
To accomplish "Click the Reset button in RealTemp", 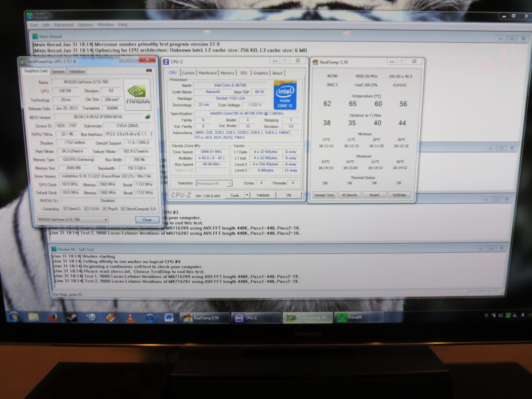I will pos(375,195).
